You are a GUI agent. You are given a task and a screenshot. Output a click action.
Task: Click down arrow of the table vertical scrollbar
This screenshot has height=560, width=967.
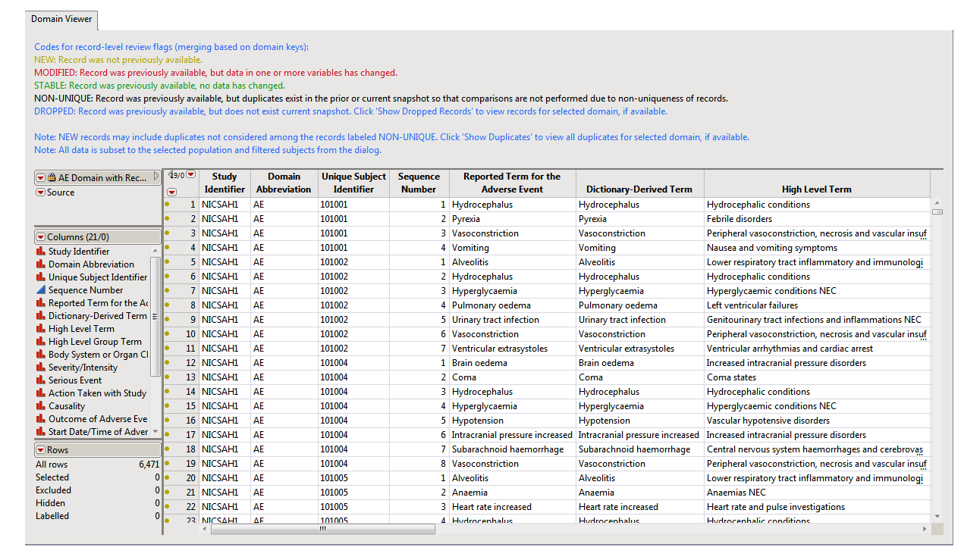point(937,516)
